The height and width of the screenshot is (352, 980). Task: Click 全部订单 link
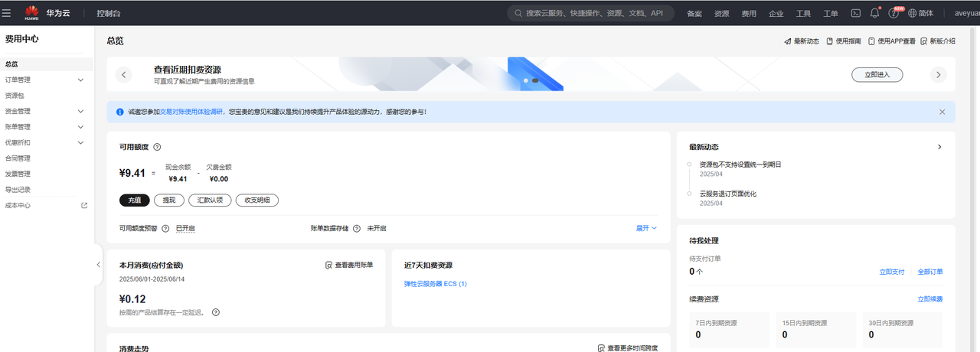pos(930,272)
